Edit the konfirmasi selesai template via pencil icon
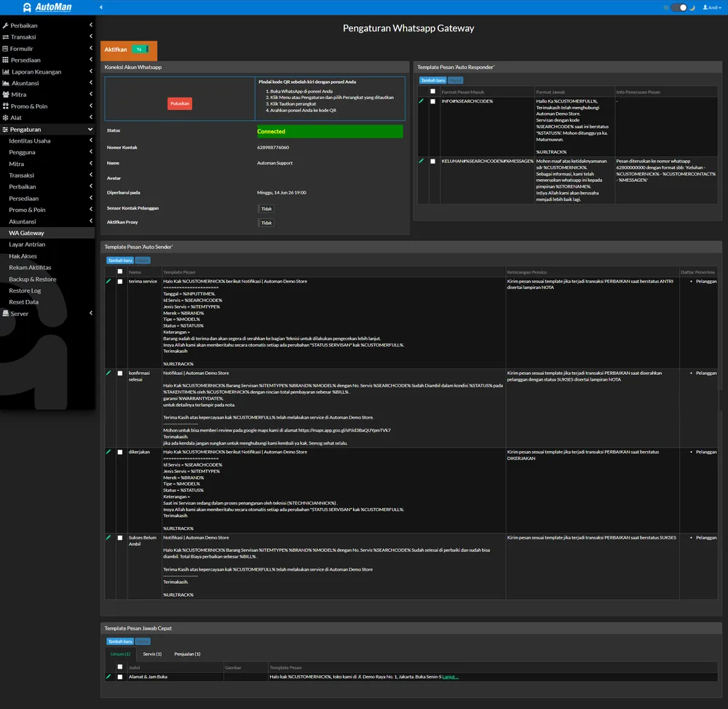 click(x=108, y=373)
